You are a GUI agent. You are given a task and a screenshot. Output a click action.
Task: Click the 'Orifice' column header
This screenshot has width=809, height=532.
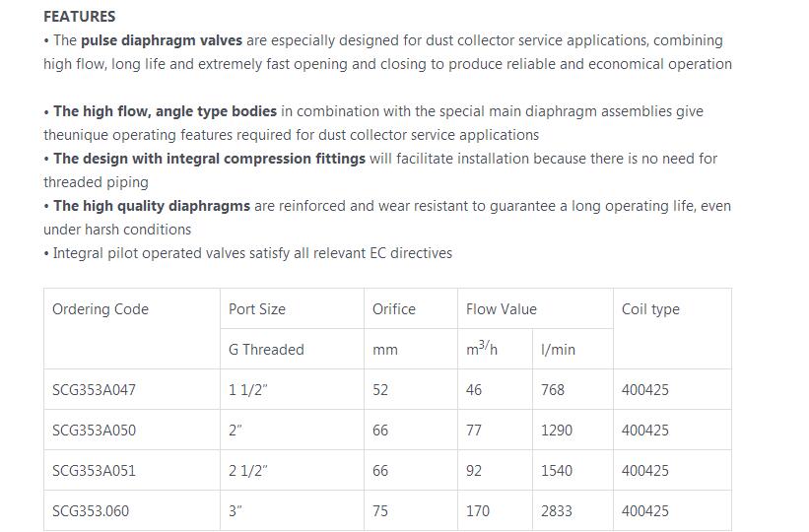click(x=394, y=309)
